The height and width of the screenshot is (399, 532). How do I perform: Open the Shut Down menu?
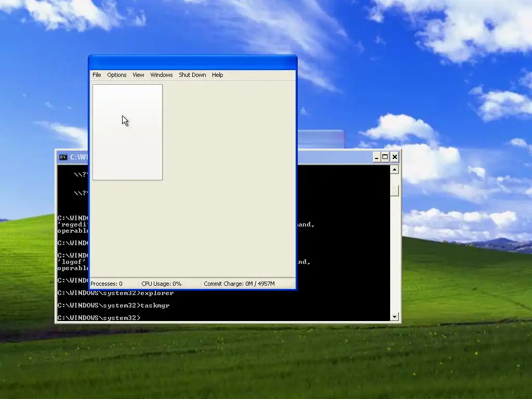(192, 75)
